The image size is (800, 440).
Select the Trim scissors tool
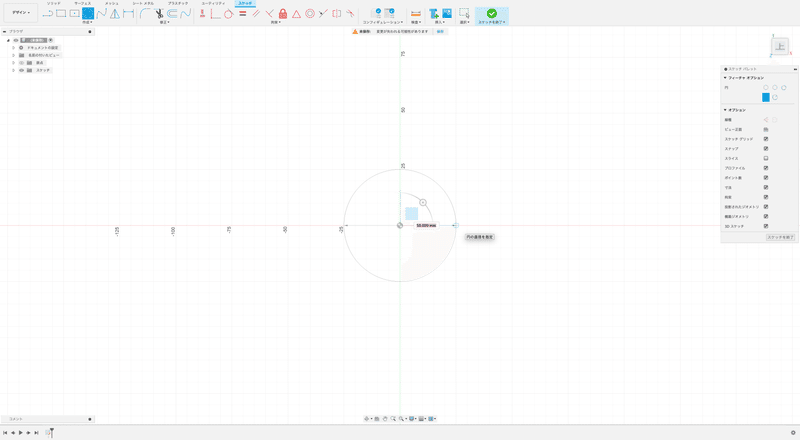tap(159, 14)
